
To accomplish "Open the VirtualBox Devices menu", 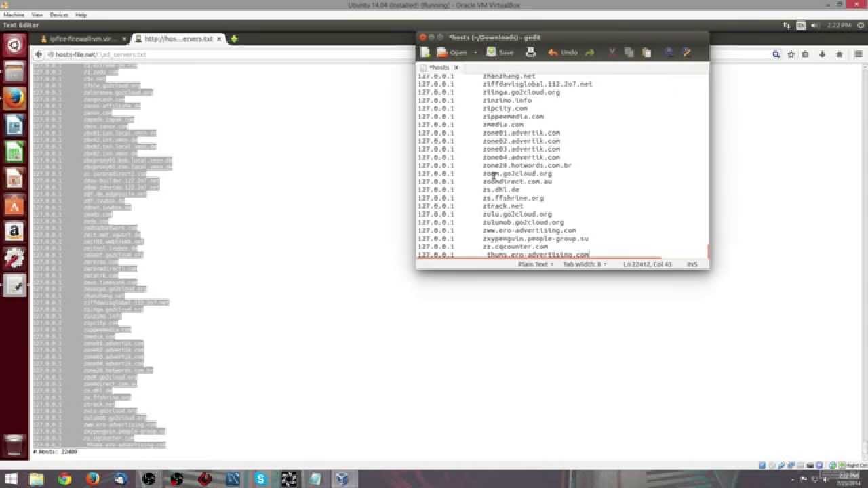I will tap(59, 14).
